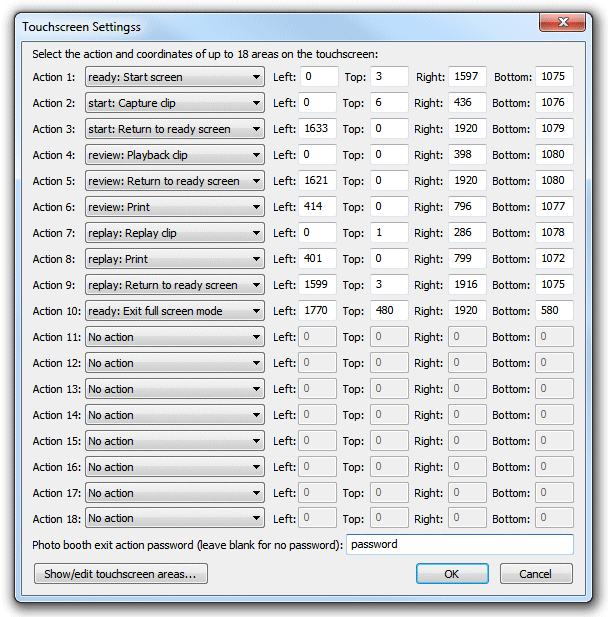
Task: Click Action 4 Left field showing 0
Action: (317, 154)
